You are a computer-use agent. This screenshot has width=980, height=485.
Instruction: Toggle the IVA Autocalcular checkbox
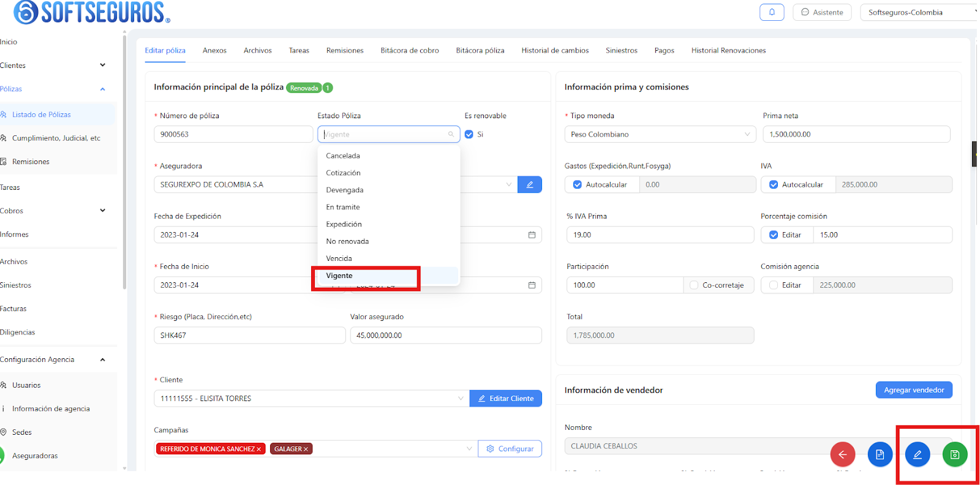(774, 184)
